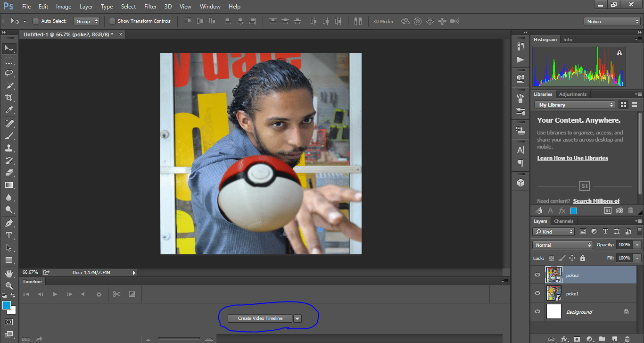Add a layer mask
The width and height of the screenshot is (644, 343).
click(x=577, y=339)
